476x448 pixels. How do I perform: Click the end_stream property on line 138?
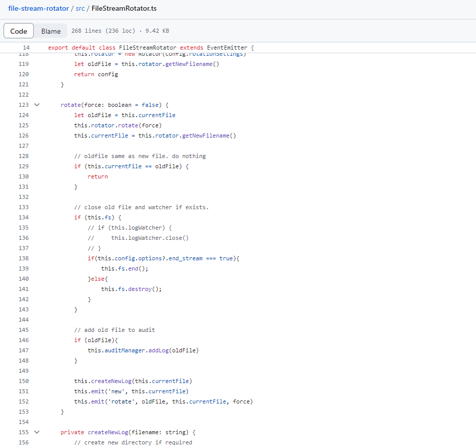pyautogui.click(x=185, y=258)
